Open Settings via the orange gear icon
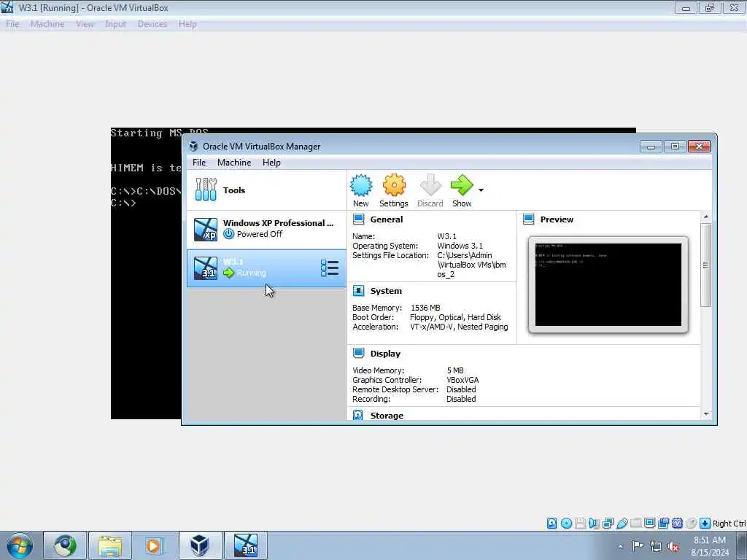This screenshot has height=560, width=747. click(x=394, y=185)
